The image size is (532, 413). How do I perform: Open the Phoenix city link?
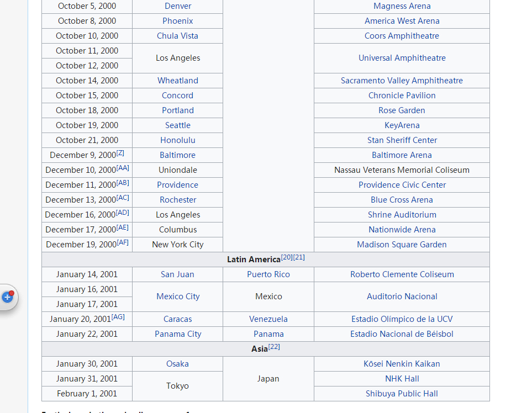coord(178,21)
